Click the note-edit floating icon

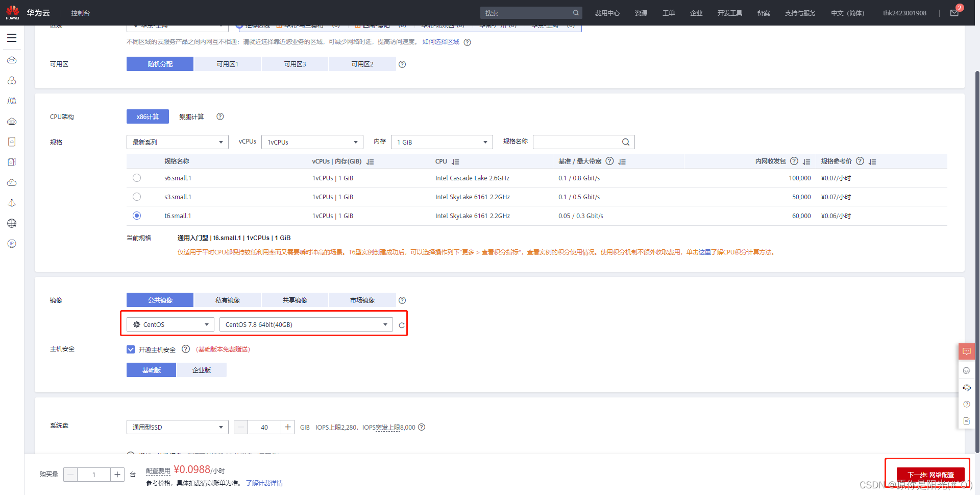967,421
